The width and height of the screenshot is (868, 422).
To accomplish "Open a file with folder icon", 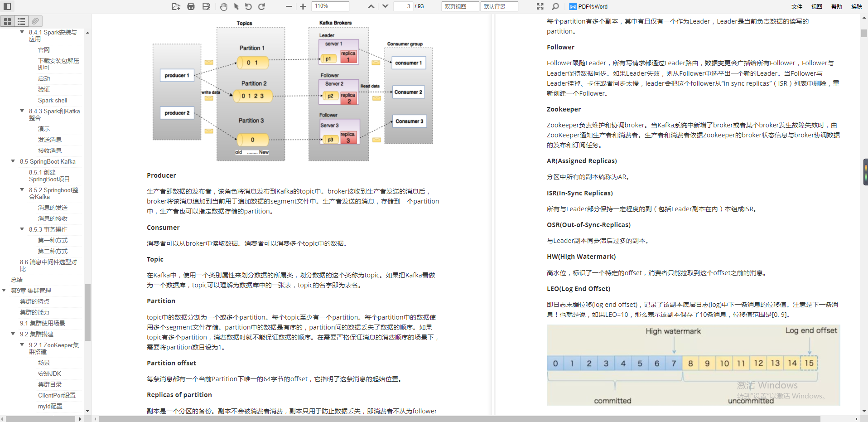I will point(176,6).
